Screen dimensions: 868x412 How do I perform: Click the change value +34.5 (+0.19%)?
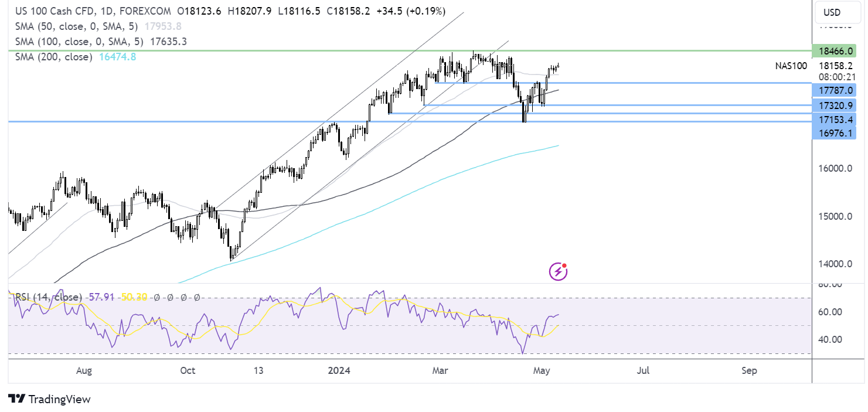pyautogui.click(x=410, y=11)
